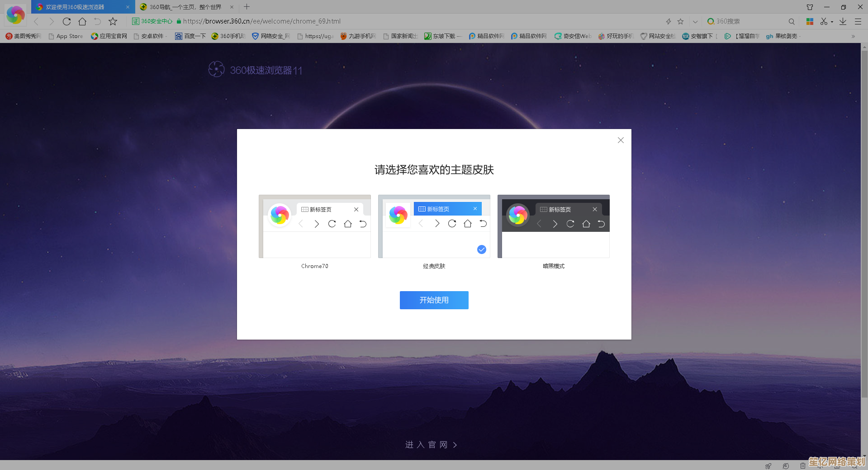The width and height of the screenshot is (868, 470).
Task: Open the browser hamburger menu
Action: tap(858, 21)
